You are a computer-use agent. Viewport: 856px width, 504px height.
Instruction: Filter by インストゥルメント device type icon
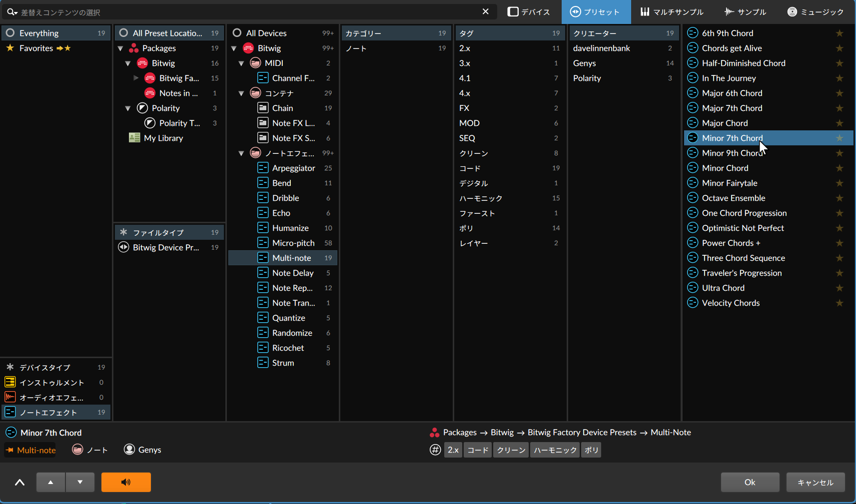(x=10, y=382)
